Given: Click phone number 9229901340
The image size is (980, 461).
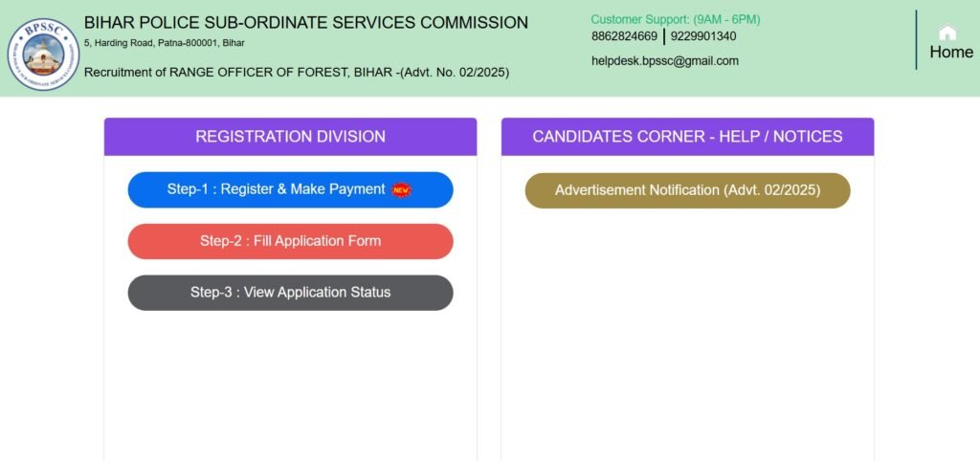Looking at the screenshot, I should (703, 36).
